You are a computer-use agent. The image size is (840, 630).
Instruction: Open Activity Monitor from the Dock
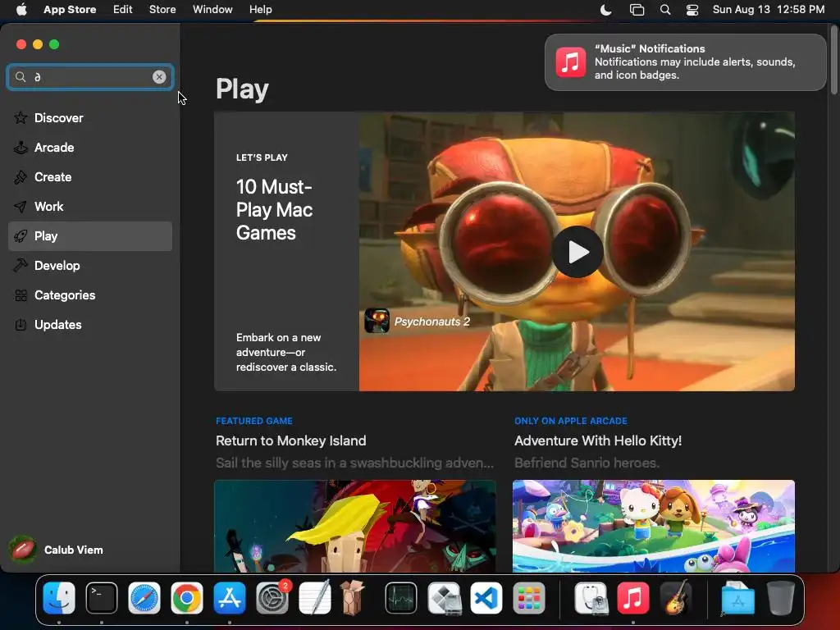[x=400, y=598]
